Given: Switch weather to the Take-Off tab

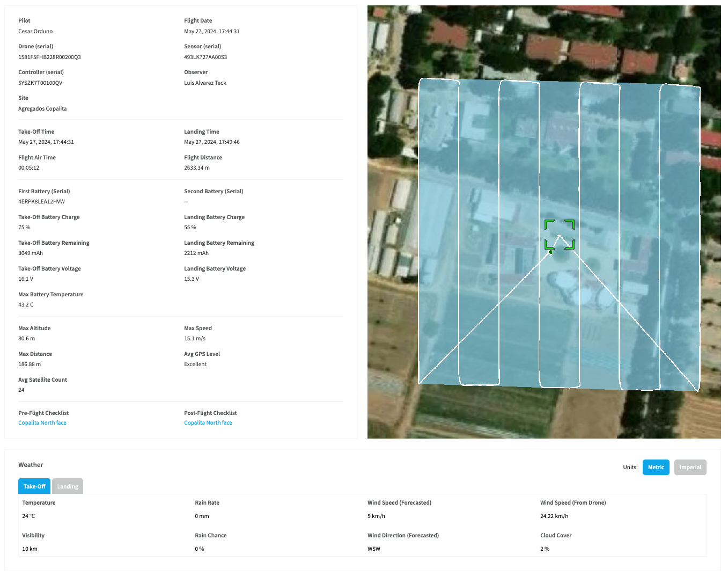Looking at the screenshot, I should click(x=34, y=486).
